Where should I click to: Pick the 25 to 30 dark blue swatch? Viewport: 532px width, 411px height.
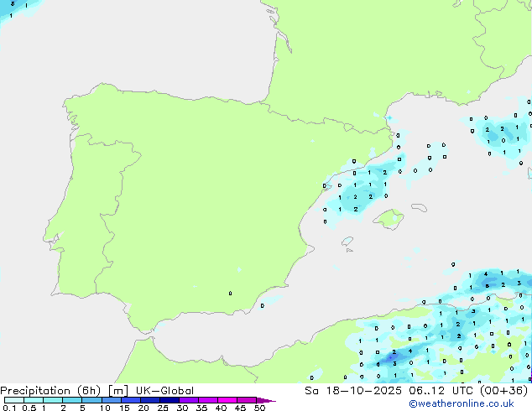[170, 400]
